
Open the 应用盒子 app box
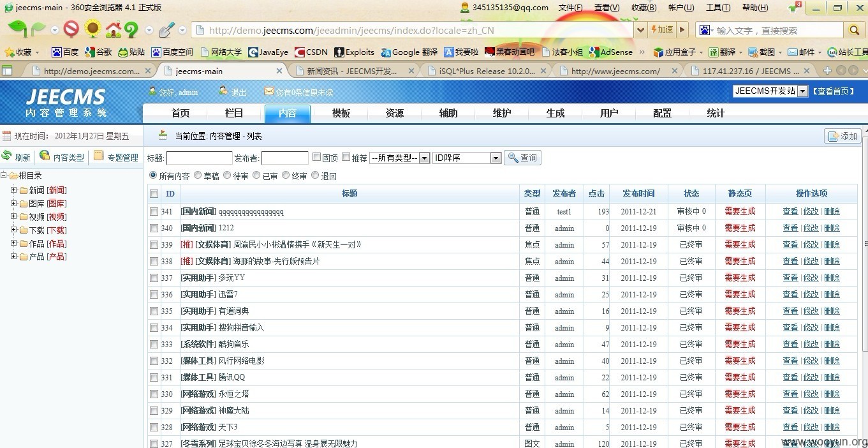pyautogui.click(x=675, y=52)
